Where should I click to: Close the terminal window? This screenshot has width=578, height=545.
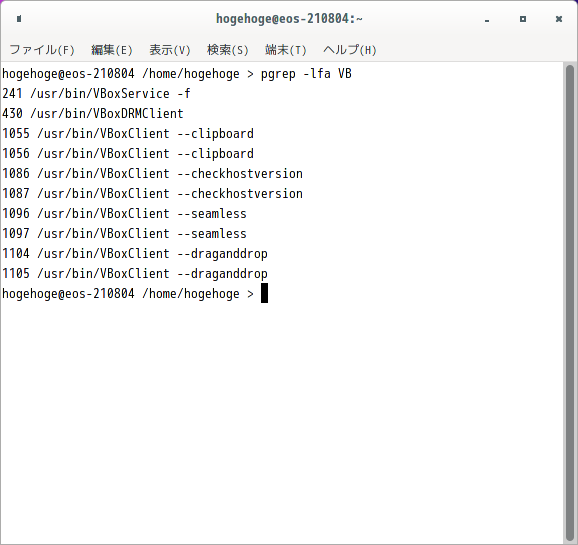pos(559,19)
